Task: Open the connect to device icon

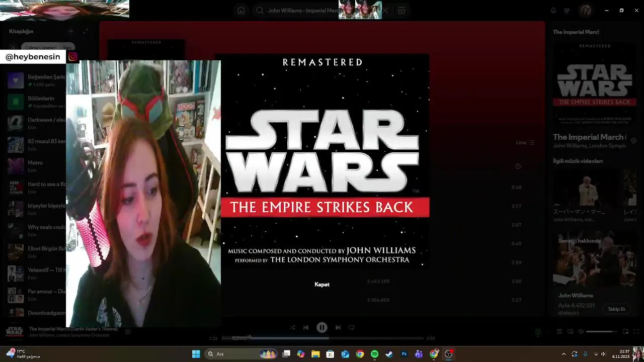Action: (570, 332)
